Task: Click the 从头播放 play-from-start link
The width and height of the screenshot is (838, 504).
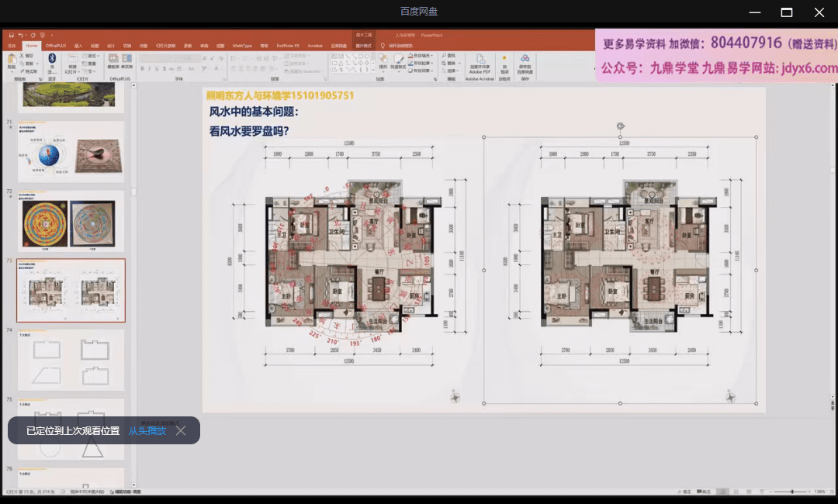Action: coord(147,430)
